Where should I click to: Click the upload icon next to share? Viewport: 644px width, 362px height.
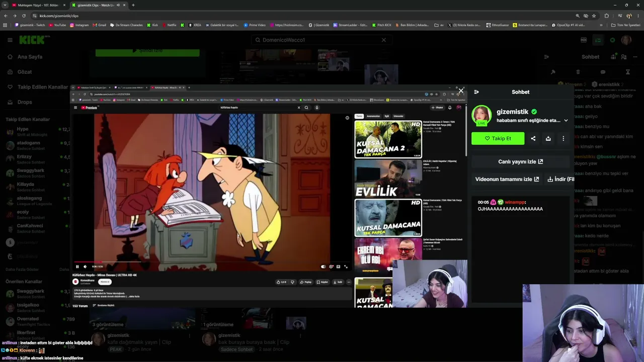[548, 138]
